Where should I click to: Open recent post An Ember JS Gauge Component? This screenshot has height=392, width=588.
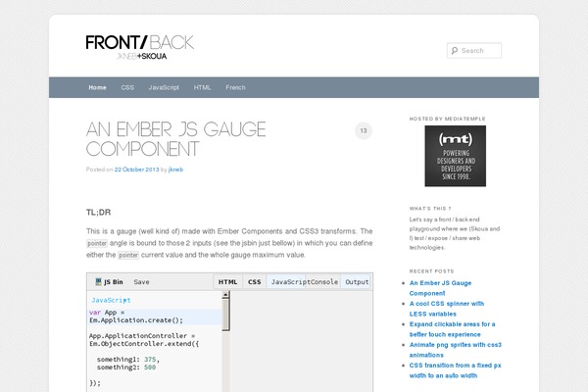tap(440, 288)
